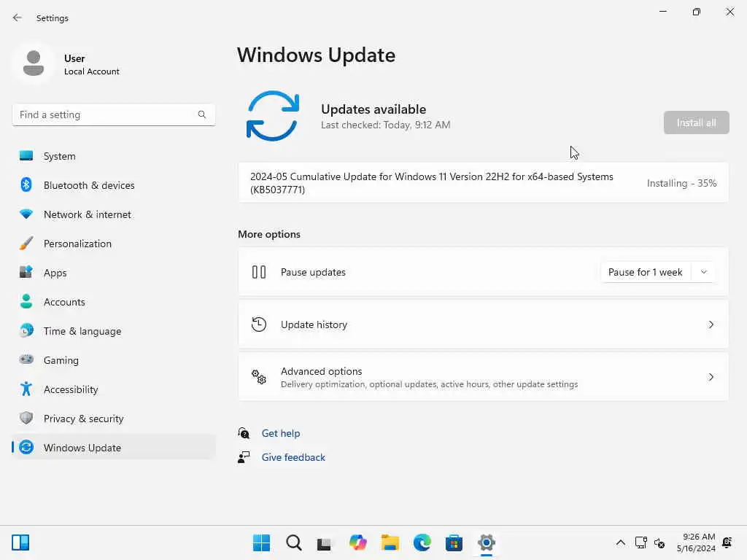The width and height of the screenshot is (747, 560).
Task: Click the Windows Update sync icon in sidebar
Action: click(26, 447)
